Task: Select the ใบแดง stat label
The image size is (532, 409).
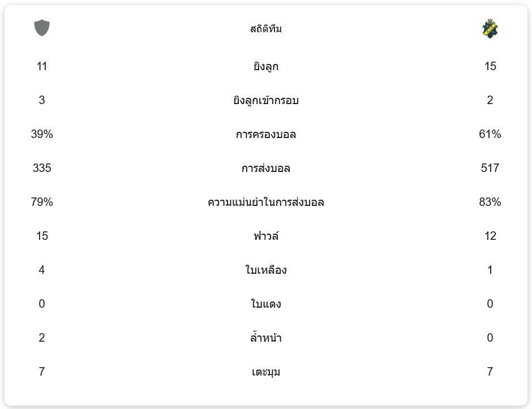Action: tap(266, 304)
